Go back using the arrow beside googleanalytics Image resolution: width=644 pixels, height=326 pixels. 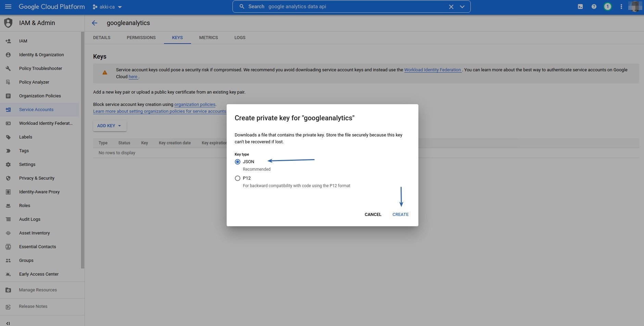click(94, 23)
